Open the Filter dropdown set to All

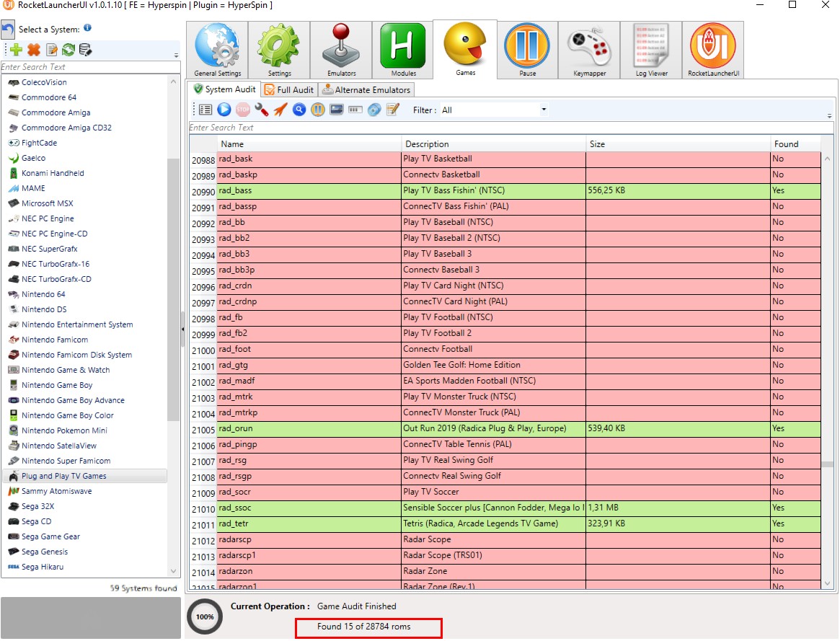tap(494, 110)
